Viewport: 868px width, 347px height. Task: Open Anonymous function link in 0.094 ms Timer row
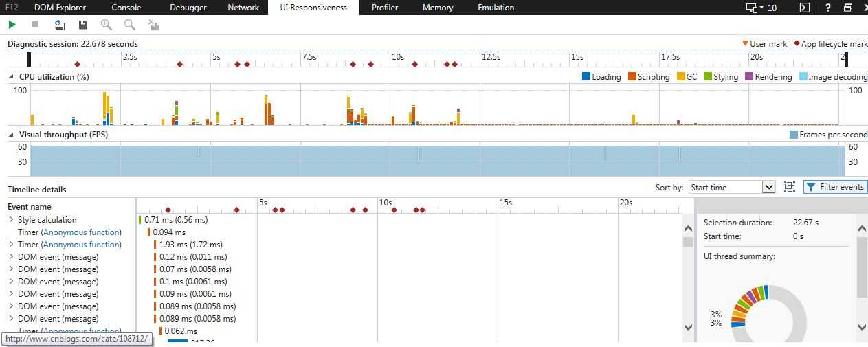(x=80, y=232)
